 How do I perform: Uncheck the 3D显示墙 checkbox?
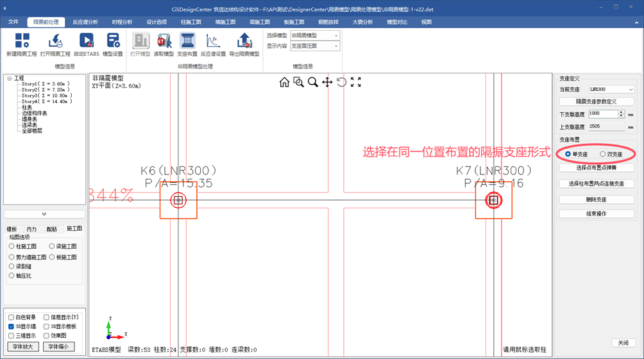tap(12, 326)
